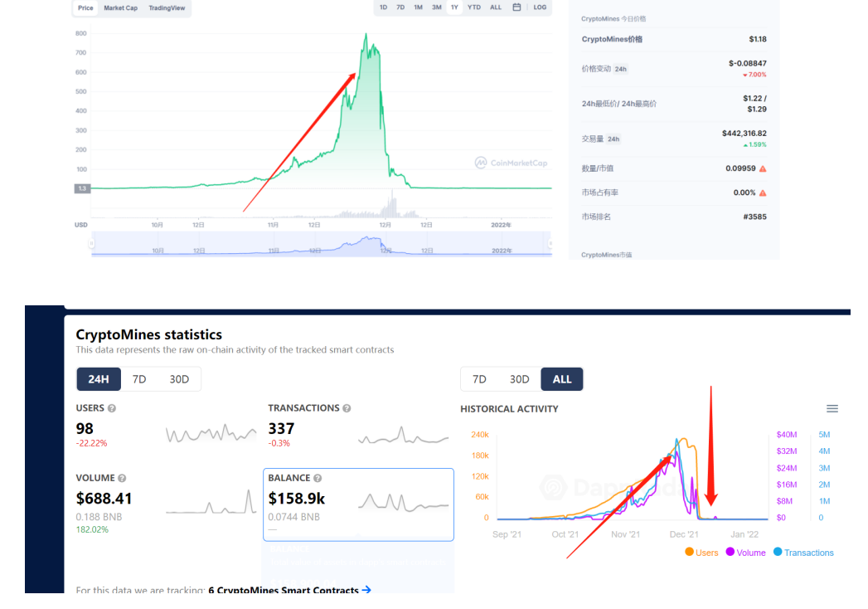Click the 24h badge beside 价格变动
Image resolution: width=868 pixels, height=609 pixels.
(621, 69)
